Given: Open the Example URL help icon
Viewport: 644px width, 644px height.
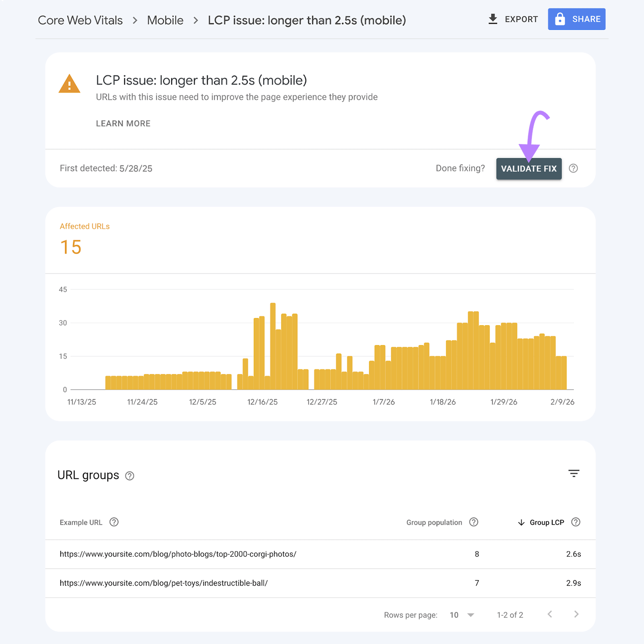Looking at the screenshot, I should coord(114,522).
